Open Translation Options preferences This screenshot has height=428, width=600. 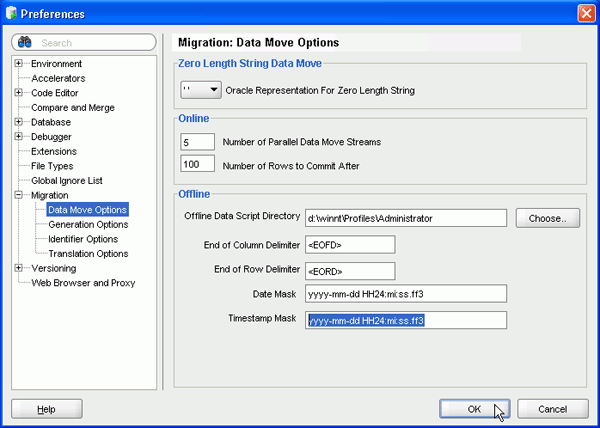(87, 254)
